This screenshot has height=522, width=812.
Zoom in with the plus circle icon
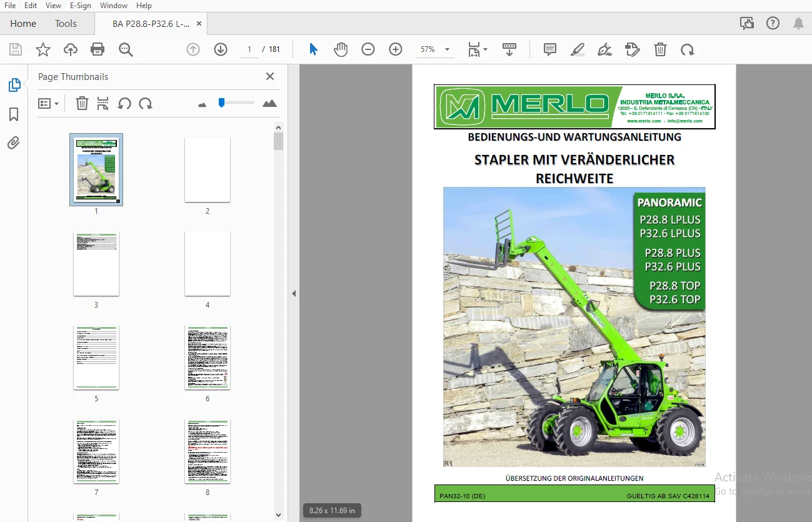click(396, 49)
